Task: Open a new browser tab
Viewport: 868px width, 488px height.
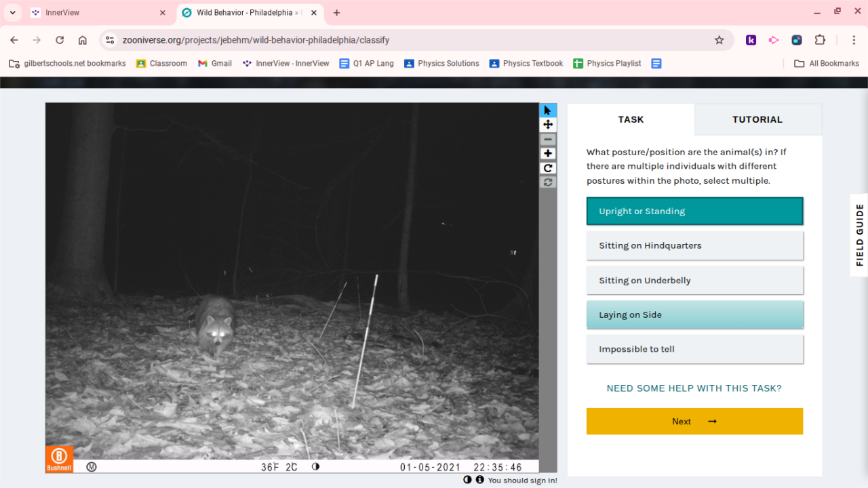Action: [337, 13]
